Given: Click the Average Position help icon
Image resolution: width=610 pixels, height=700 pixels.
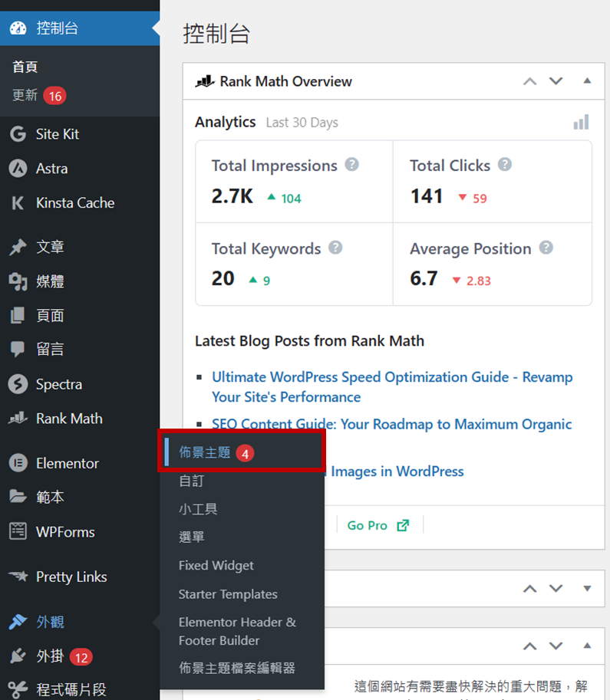Looking at the screenshot, I should [x=546, y=248].
